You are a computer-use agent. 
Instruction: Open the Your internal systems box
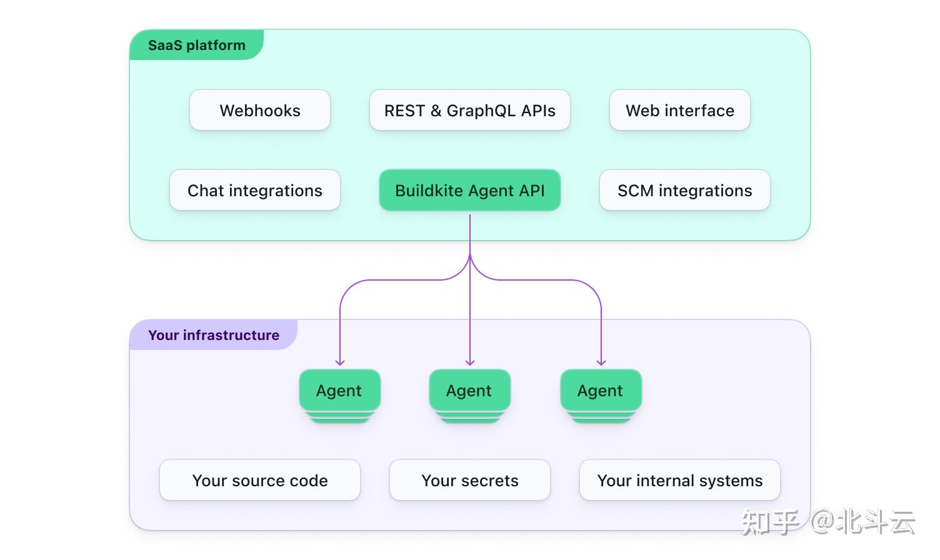pos(680,480)
